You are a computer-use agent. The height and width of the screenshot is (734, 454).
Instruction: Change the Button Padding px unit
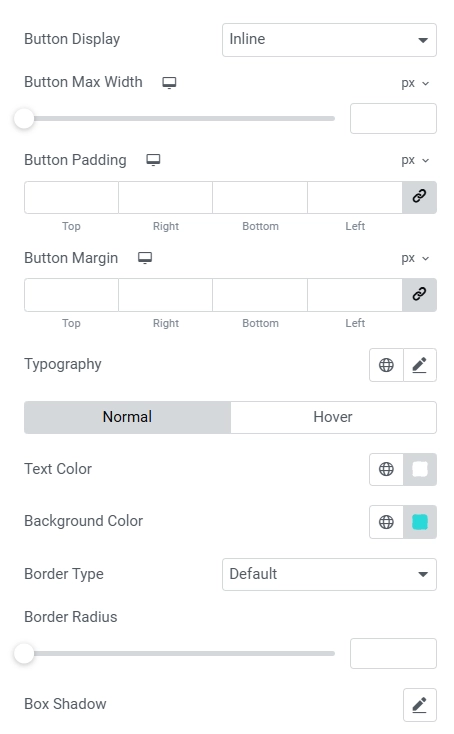[x=415, y=161]
